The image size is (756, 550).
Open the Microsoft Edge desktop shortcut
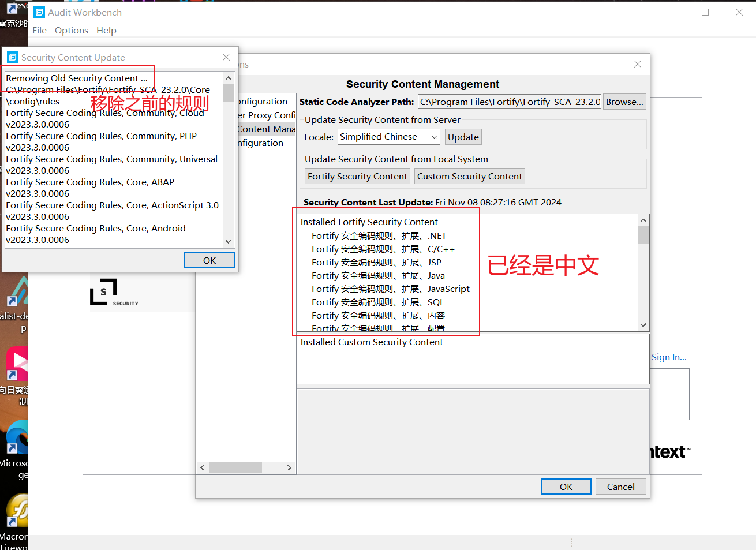pos(16,437)
